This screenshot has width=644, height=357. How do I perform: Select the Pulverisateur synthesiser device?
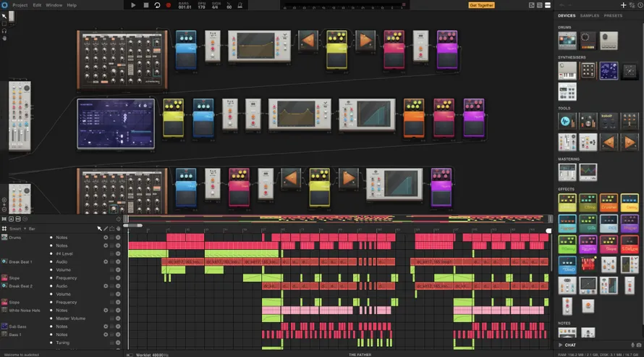point(588,71)
